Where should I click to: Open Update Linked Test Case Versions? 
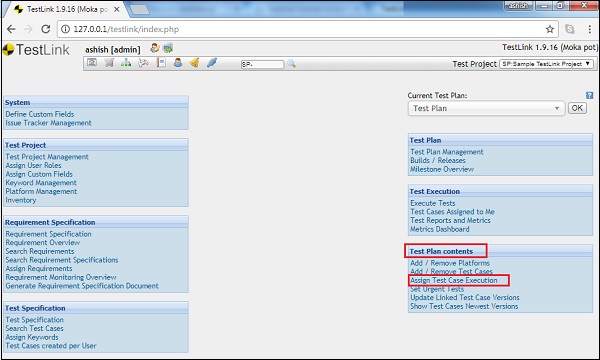pyautogui.click(x=465, y=297)
